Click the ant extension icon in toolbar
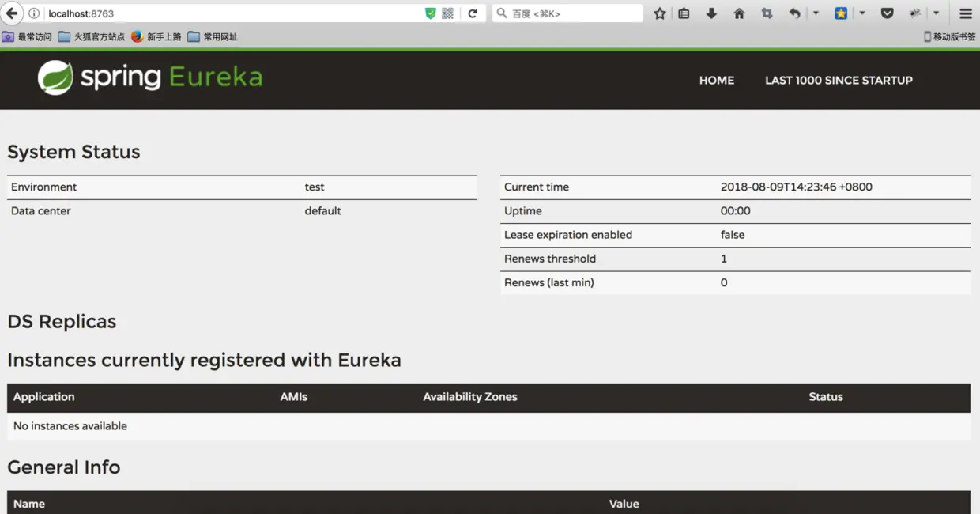This screenshot has width=980, height=514. [915, 13]
